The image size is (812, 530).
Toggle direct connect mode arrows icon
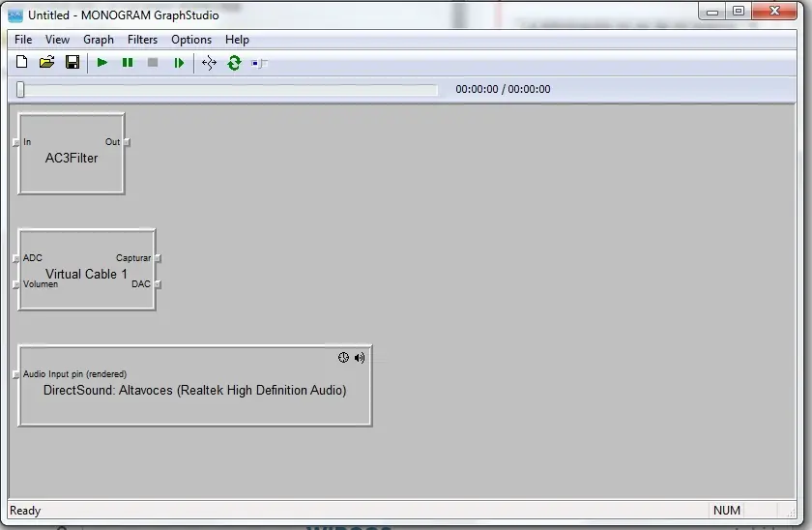209,63
